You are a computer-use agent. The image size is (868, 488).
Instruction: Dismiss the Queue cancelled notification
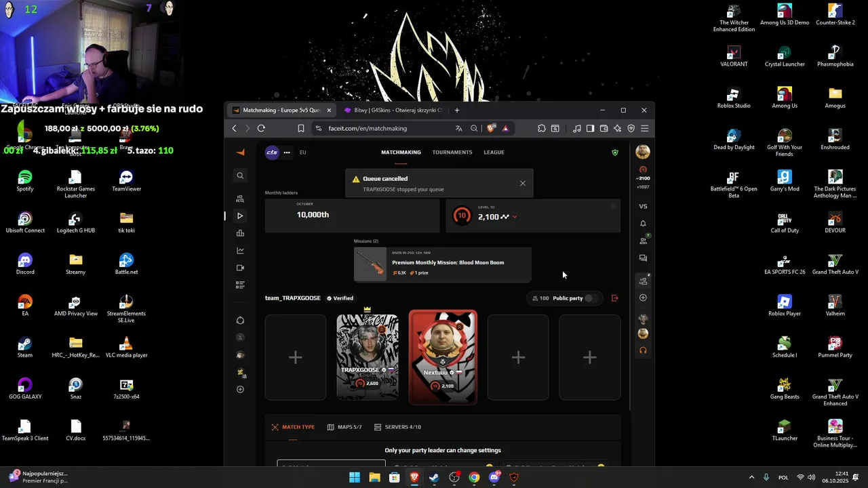522,183
